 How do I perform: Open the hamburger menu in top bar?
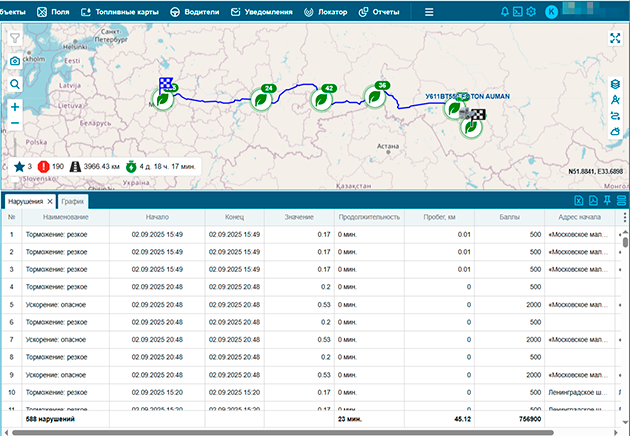(x=429, y=12)
